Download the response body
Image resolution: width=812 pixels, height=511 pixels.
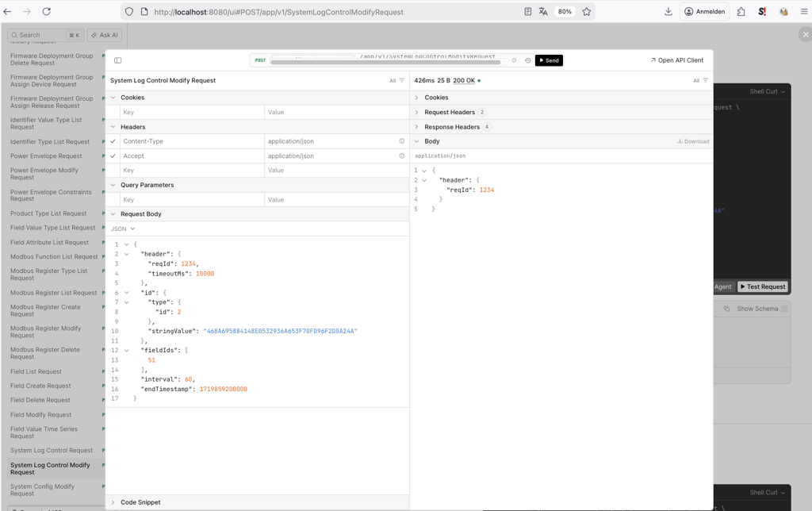click(x=693, y=141)
